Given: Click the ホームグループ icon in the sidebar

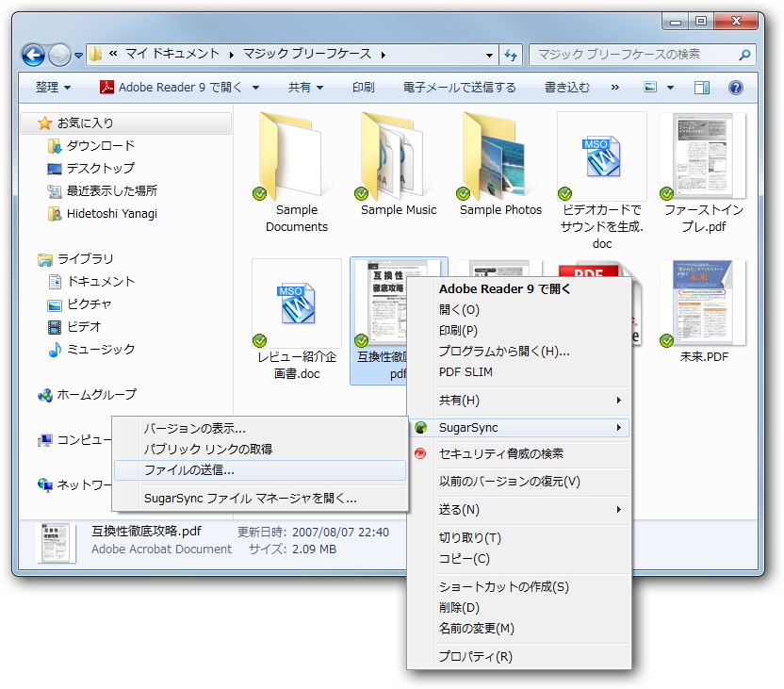Looking at the screenshot, I should [44, 395].
